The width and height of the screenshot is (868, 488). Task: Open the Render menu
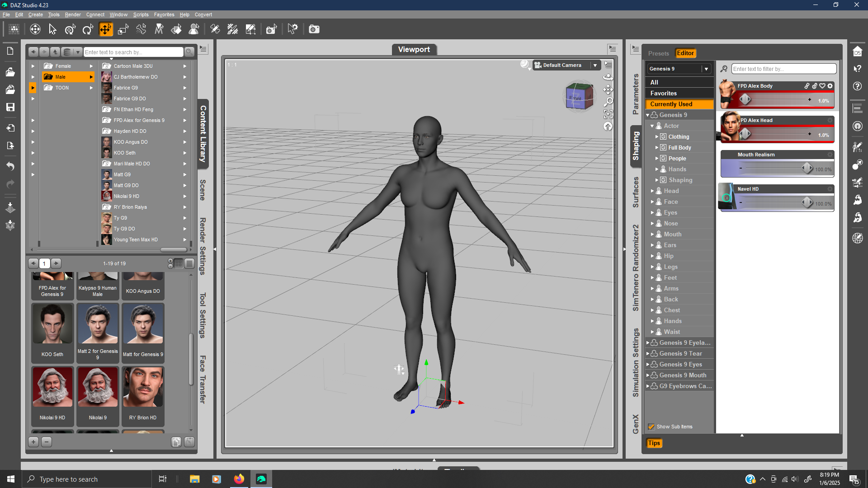[x=72, y=14]
